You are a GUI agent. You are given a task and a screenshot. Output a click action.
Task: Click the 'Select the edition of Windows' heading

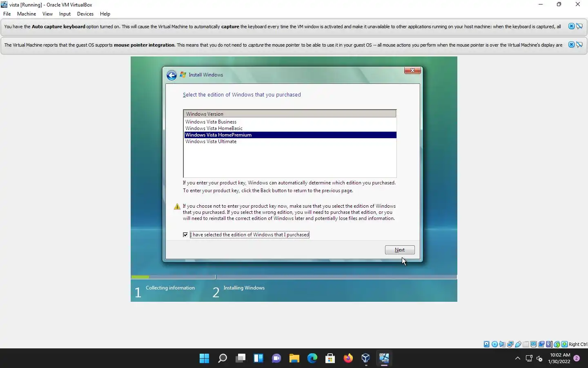point(242,94)
